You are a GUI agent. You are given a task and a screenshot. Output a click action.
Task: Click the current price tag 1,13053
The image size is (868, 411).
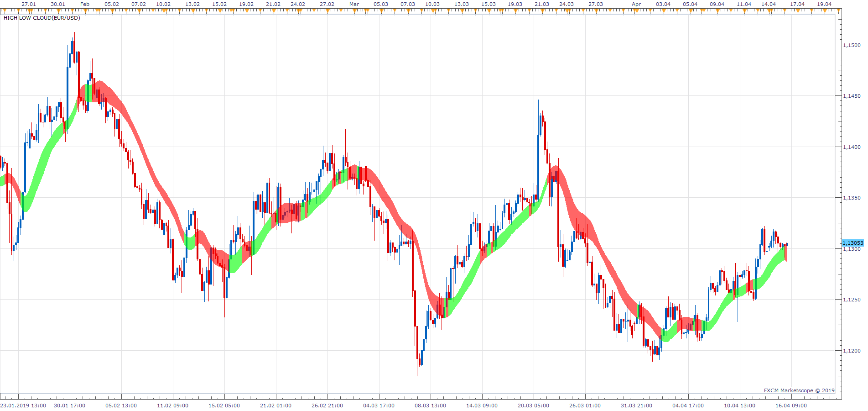tap(852, 243)
